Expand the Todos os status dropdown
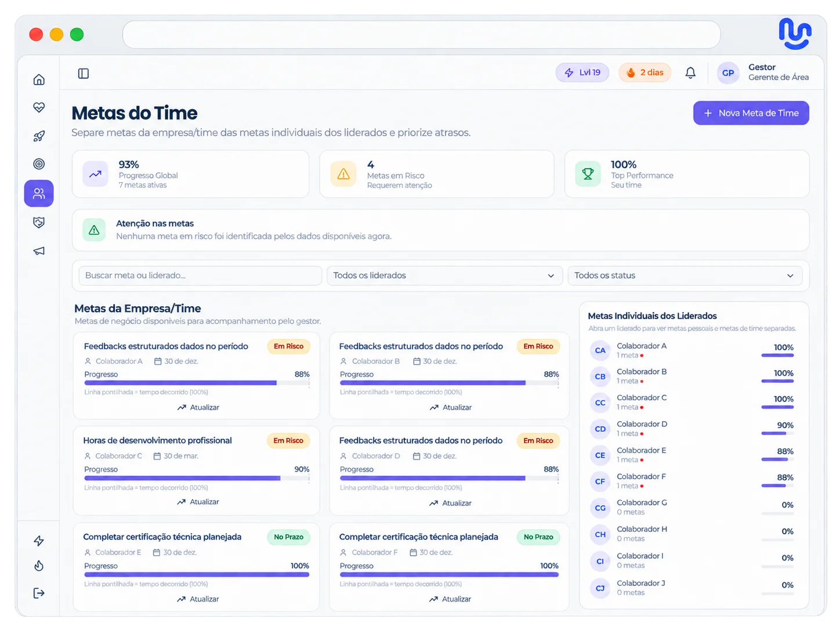The height and width of the screenshot is (630, 840). pos(685,276)
